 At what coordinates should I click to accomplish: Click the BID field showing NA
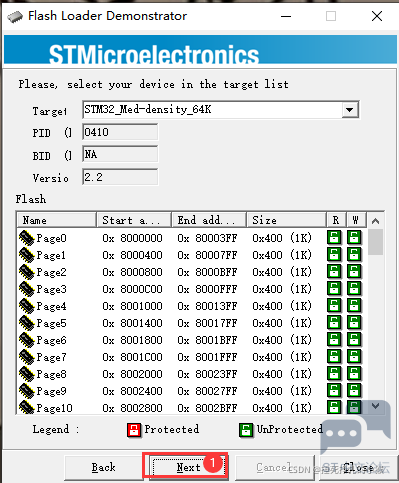pos(120,154)
